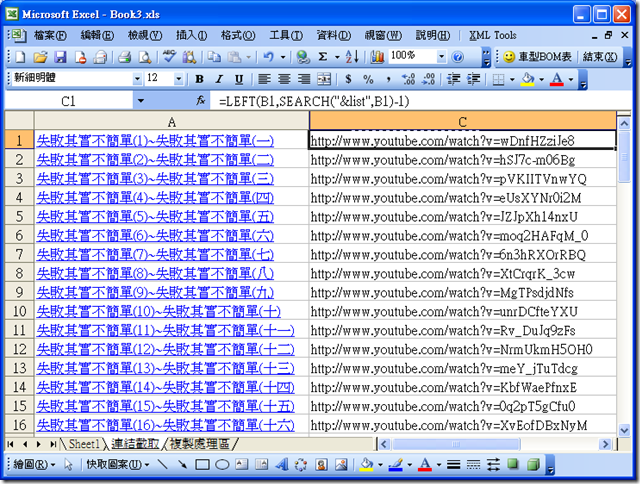The height and width of the screenshot is (484, 640).
Task: Click the vertical scrollbar down arrow
Action: [624, 430]
